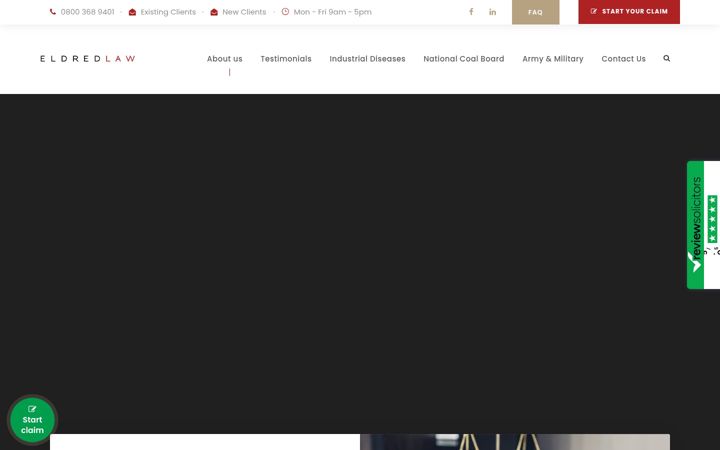Click the phone icon beside 0800 368 9401
Screen dimensions: 720x450
53,12
